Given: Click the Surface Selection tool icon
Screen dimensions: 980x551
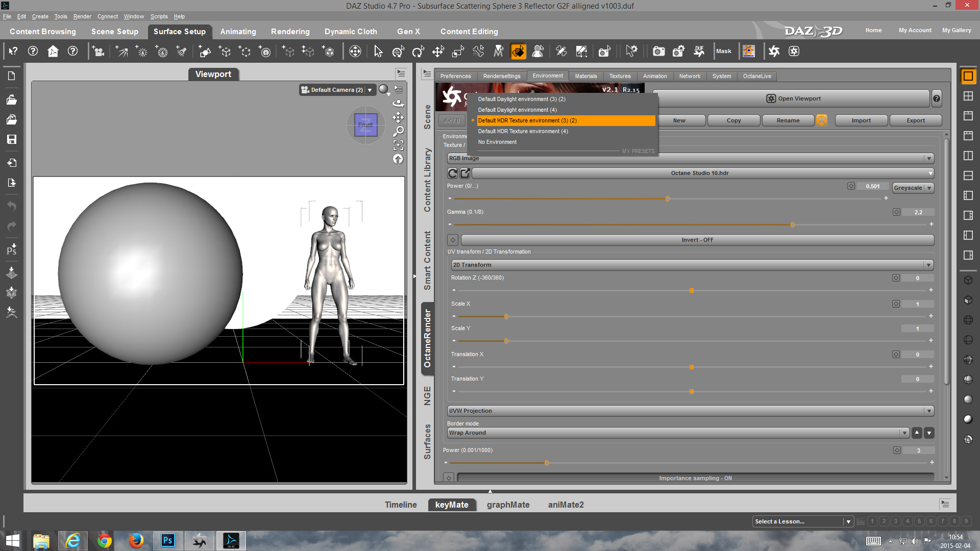Looking at the screenshot, I should tap(518, 51).
